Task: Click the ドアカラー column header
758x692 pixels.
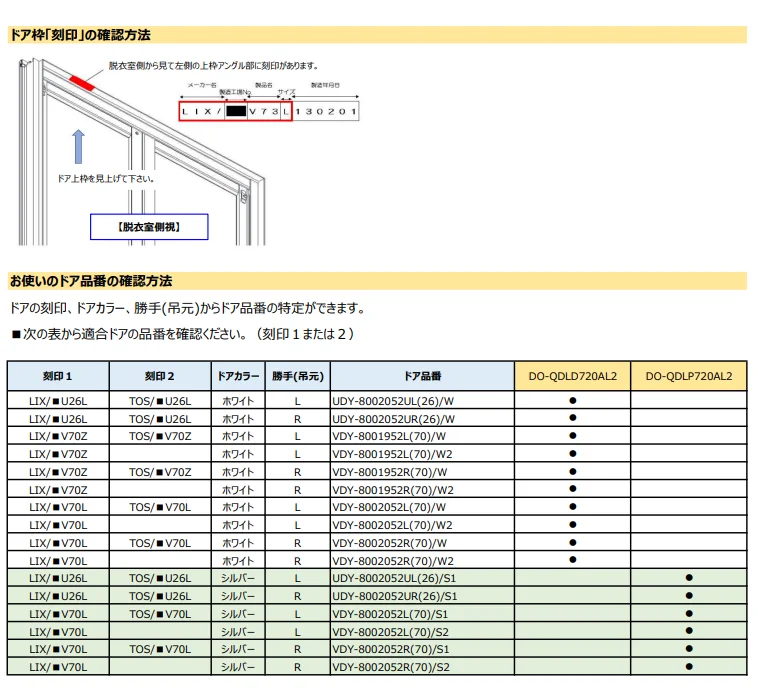Action: click(237, 377)
